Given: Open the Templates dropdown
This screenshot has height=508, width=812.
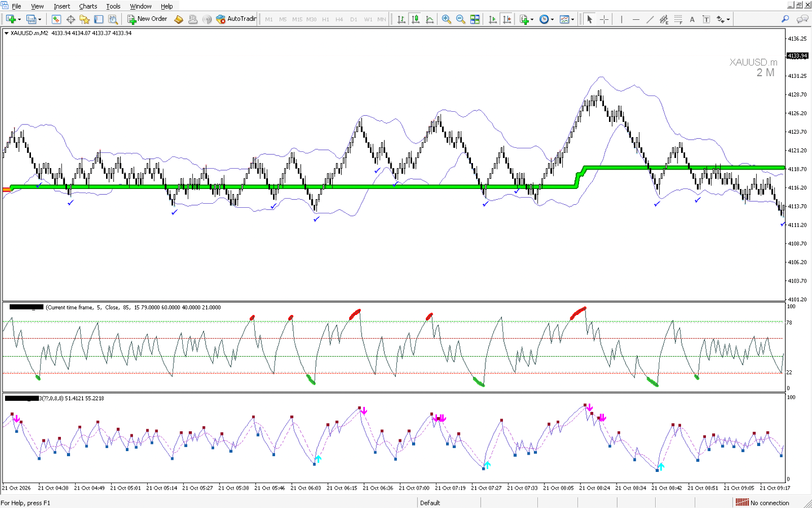Looking at the screenshot, I should coord(567,19).
